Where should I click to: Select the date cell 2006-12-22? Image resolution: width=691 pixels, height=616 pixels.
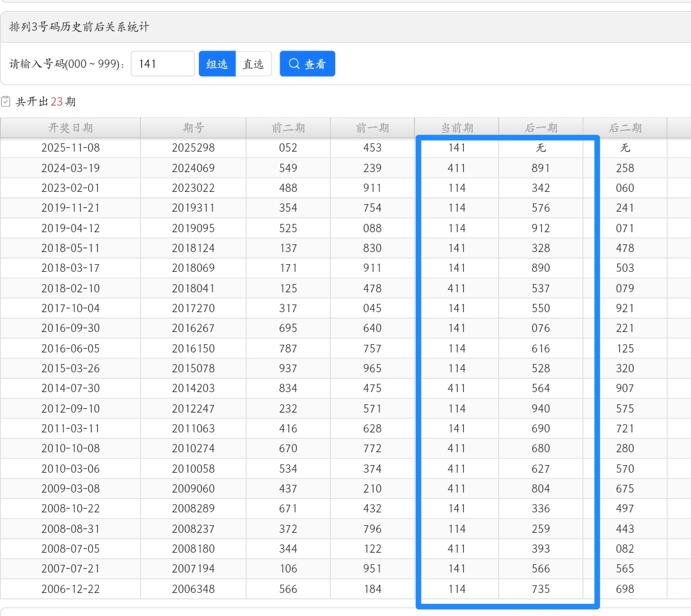point(70,589)
